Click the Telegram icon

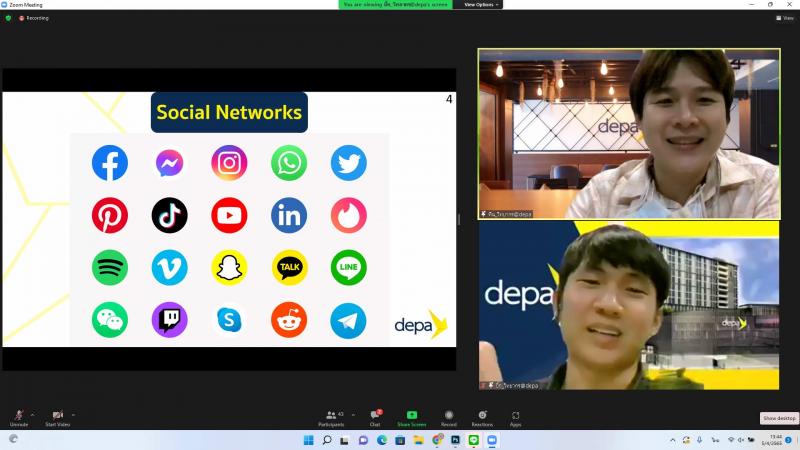coord(348,321)
